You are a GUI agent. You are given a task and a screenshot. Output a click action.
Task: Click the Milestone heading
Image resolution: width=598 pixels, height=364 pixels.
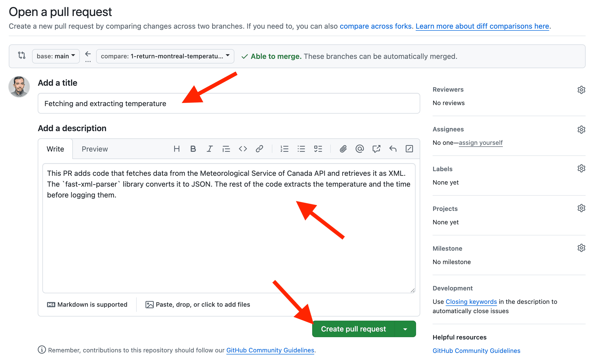coord(447,249)
